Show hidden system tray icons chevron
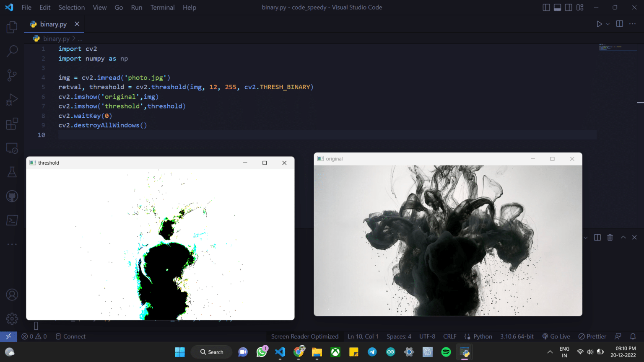The width and height of the screenshot is (644, 362). (x=550, y=352)
